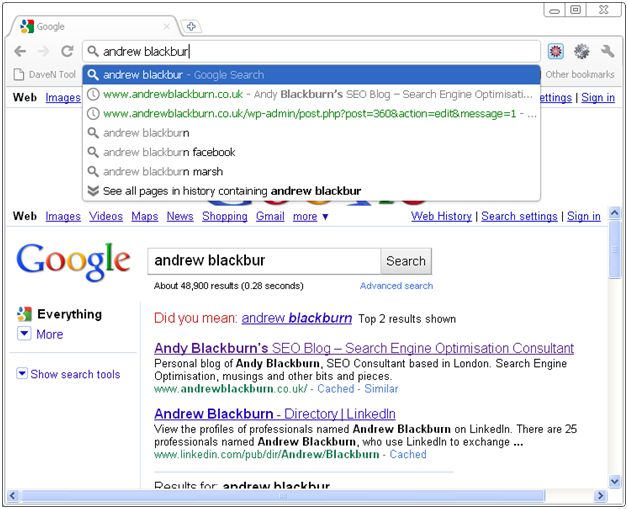Screen dimensions: 628x509
Task: Click the red extension icon in toolbar
Action: tap(556, 51)
